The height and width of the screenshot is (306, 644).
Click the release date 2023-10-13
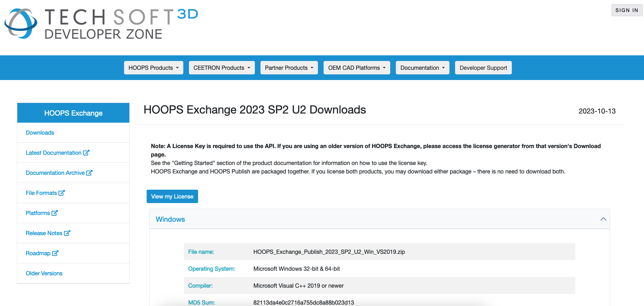597,111
